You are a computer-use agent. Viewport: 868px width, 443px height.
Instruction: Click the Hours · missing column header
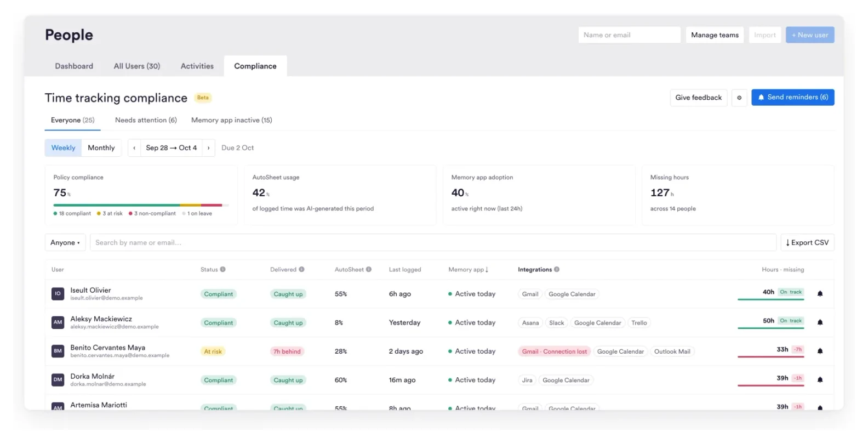point(783,270)
